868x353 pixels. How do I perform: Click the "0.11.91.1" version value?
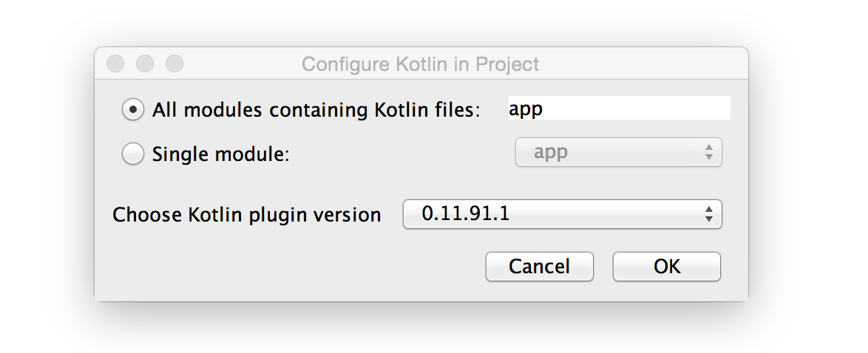tap(465, 215)
